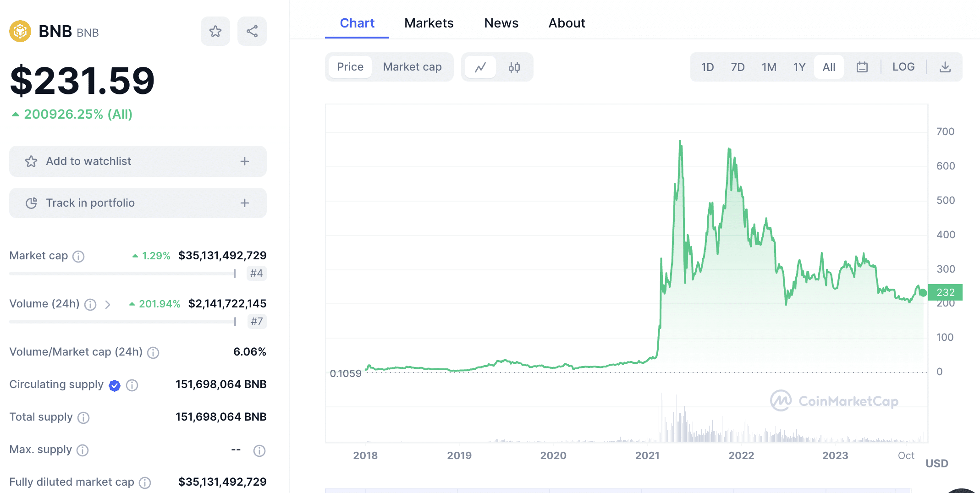Viewport: 980px width, 493px height.
Task: Select All time range
Action: (x=829, y=67)
